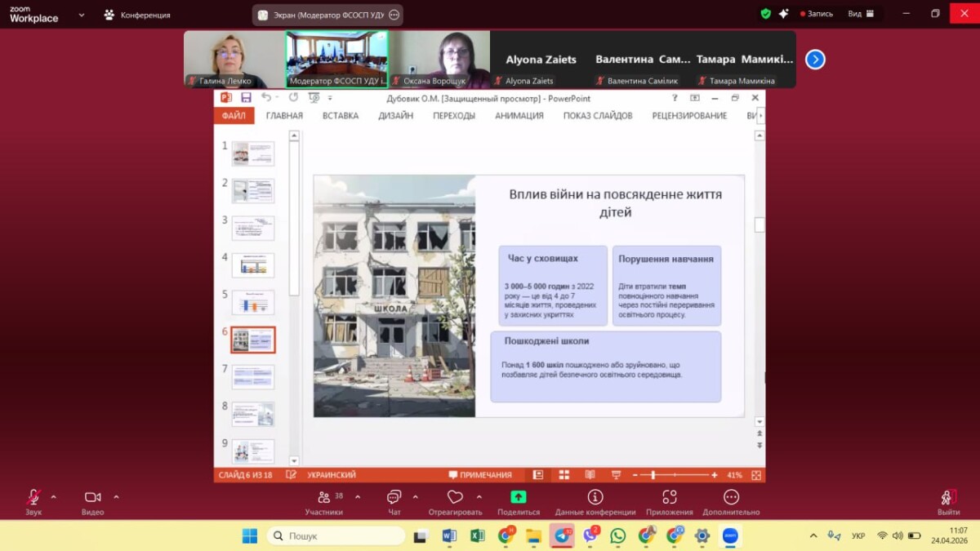Expand the arrow next to Видео

click(x=116, y=496)
